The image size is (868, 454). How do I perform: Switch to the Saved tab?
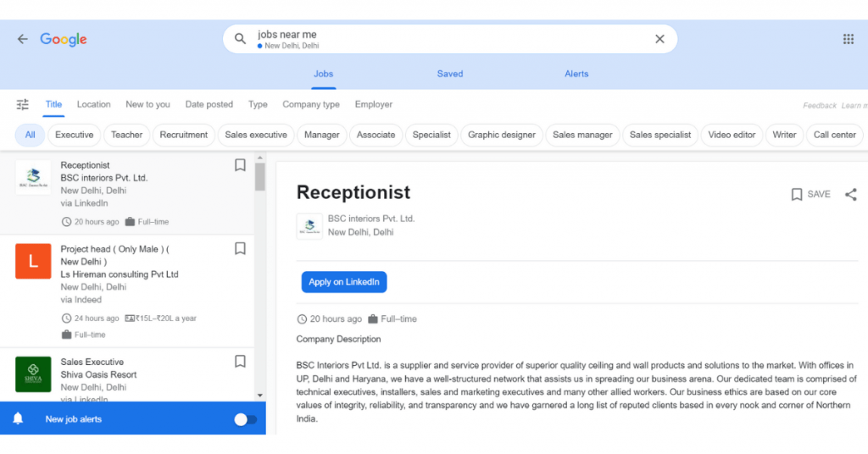(x=450, y=74)
